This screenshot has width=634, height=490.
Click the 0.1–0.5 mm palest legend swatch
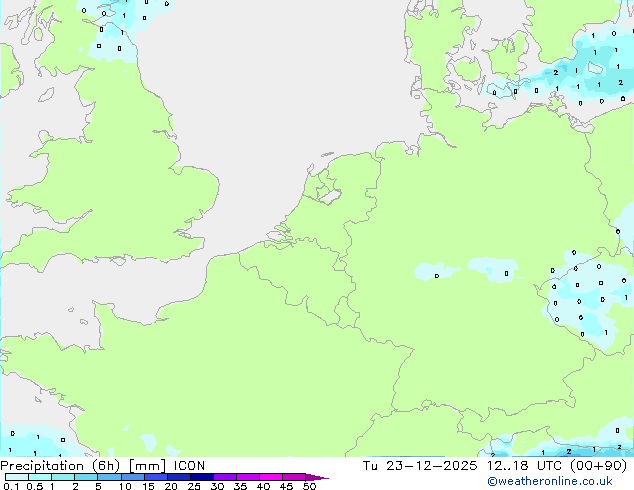pos(17,477)
